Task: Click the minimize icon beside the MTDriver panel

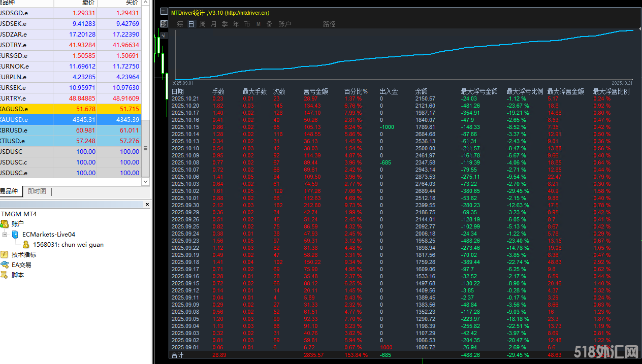Action: pos(163,11)
